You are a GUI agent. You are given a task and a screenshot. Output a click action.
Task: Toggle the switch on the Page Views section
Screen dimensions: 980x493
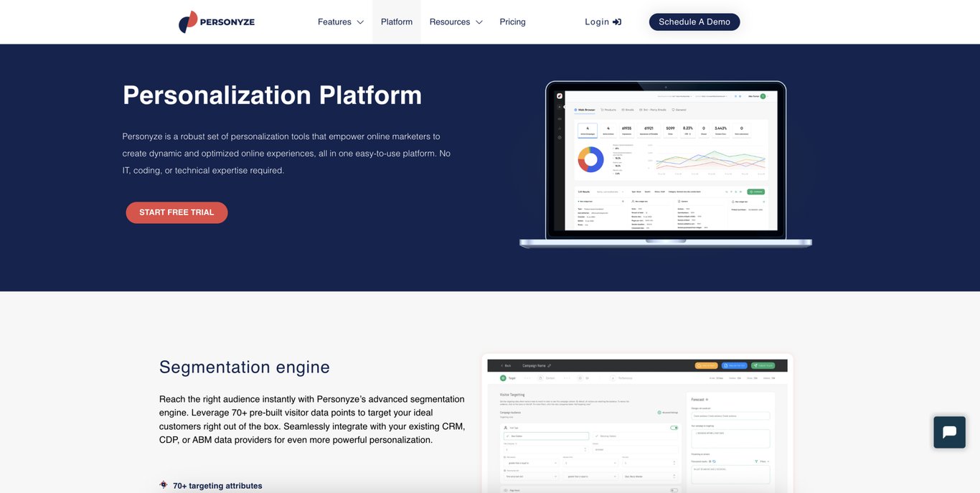673,490
